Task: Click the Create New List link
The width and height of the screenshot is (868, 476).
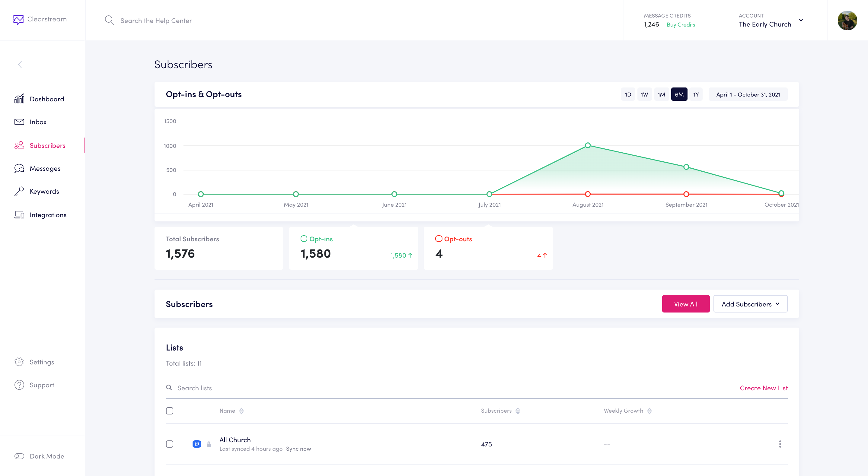Action: pos(763,388)
